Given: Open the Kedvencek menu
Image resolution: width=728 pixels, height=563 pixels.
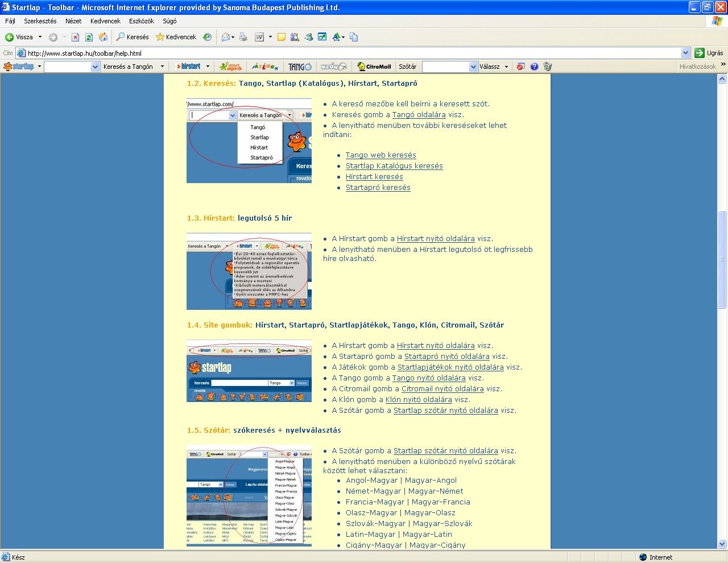Looking at the screenshot, I should click(105, 21).
